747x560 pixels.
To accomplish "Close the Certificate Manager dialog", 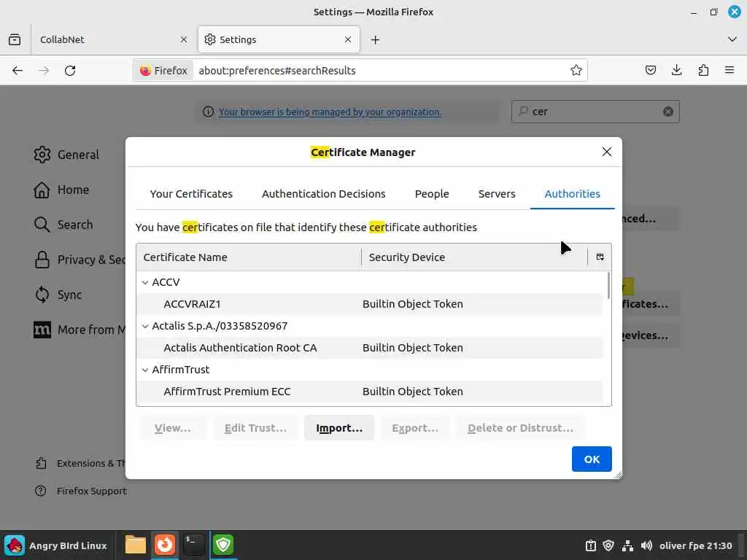I will pyautogui.click(x=606, y=152).
